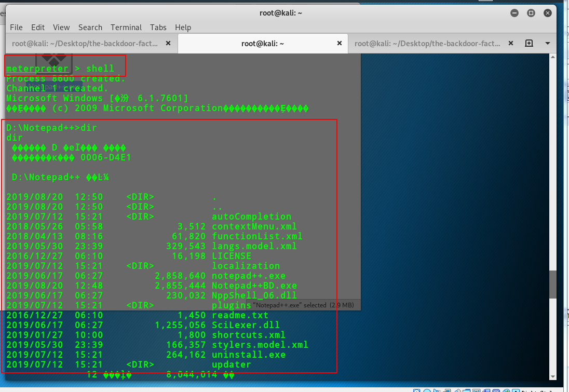Click the 'D:\Notepad++>dir' prompt line
The height and width of the screenshot is (392, 569).
click(x=51, y=128)
